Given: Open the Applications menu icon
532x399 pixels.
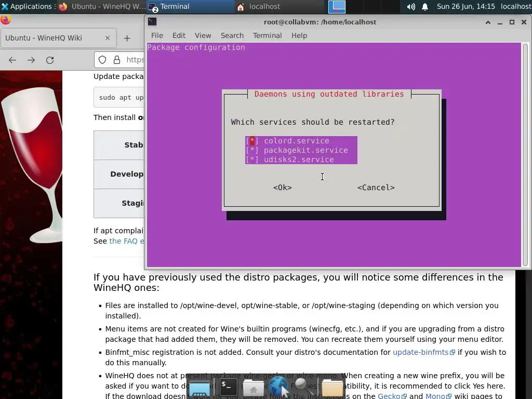Looking at the screenshot, I should (x=5, y=6).
